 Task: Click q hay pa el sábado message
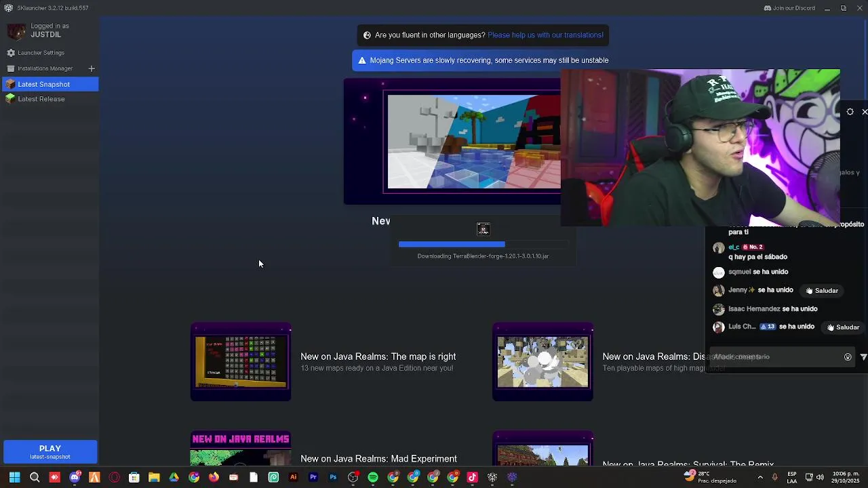[757, 257]
